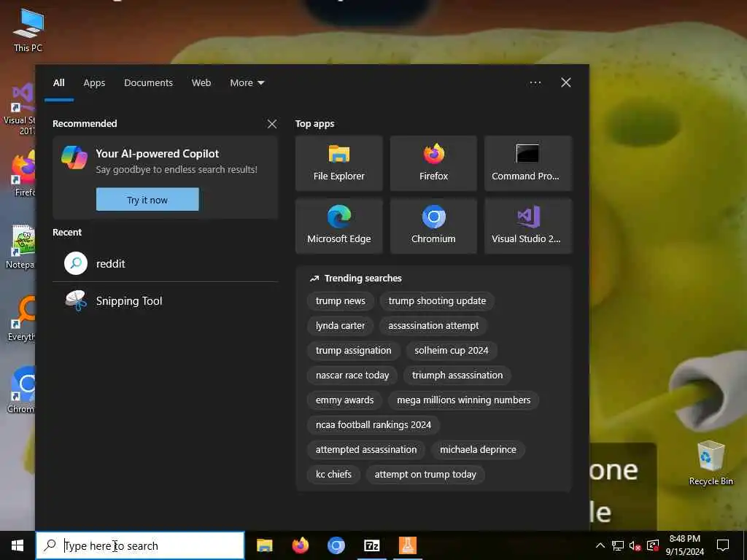
Task: Open Visual Studio 2017 desktop shortcut
Action: (x=19, y=109)
